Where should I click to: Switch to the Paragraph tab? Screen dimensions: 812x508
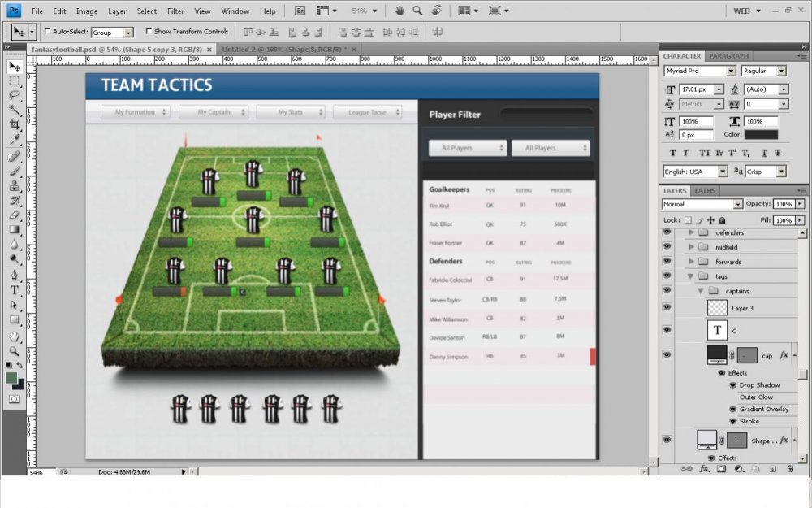728,56
